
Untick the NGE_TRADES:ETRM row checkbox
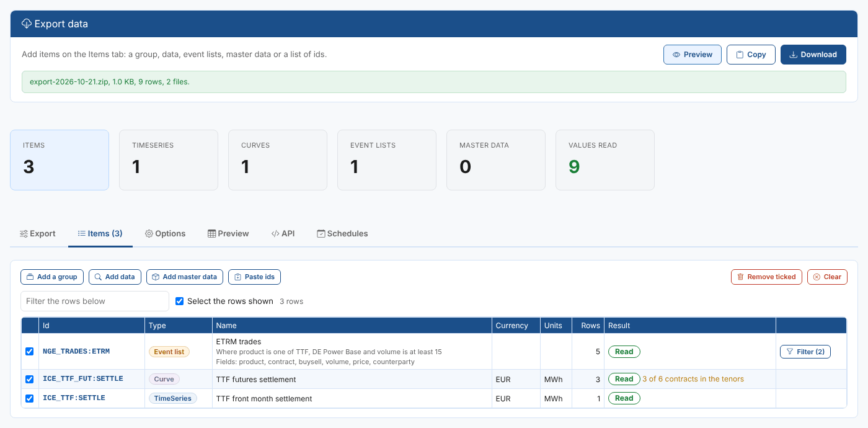coord(29,352)
